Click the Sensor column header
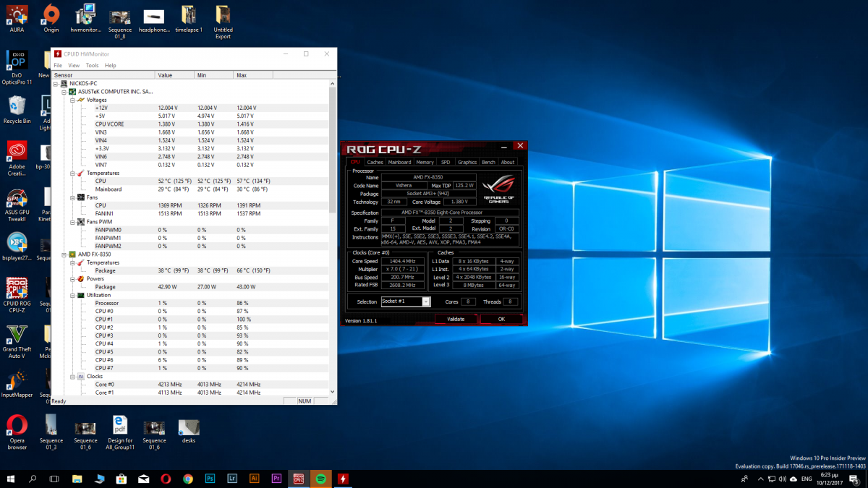The image size is (868, 488). (103, 75)
